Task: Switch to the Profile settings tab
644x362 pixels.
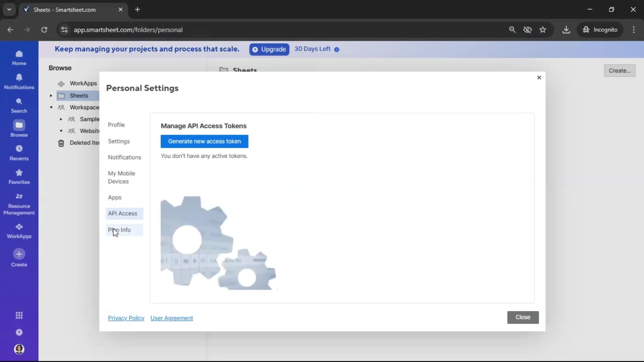Action: coord(116,125)
